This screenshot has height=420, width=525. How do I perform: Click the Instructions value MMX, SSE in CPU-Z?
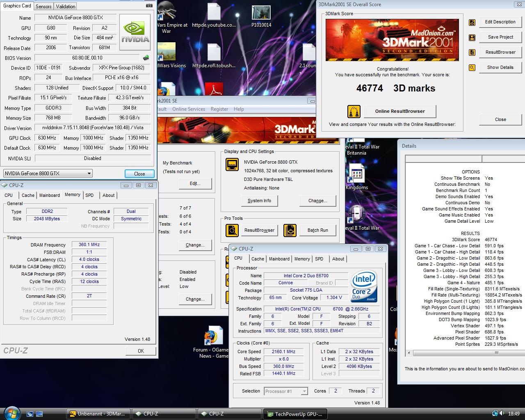click(321, 331)
